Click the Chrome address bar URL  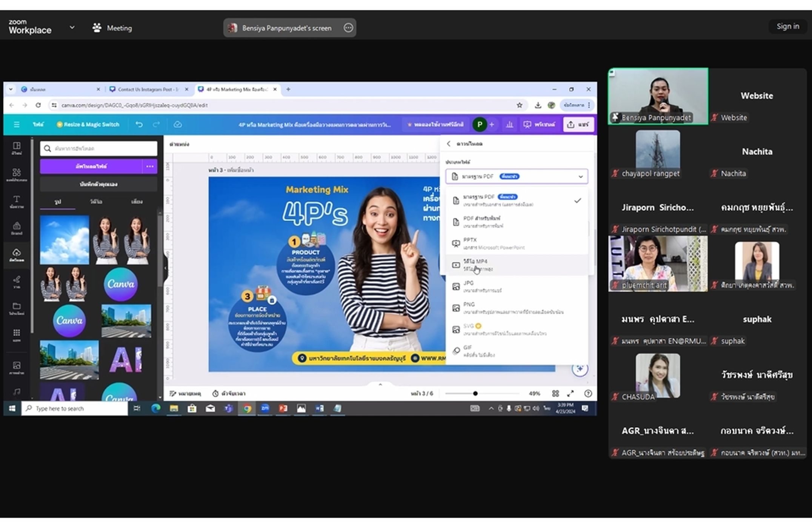134,105
